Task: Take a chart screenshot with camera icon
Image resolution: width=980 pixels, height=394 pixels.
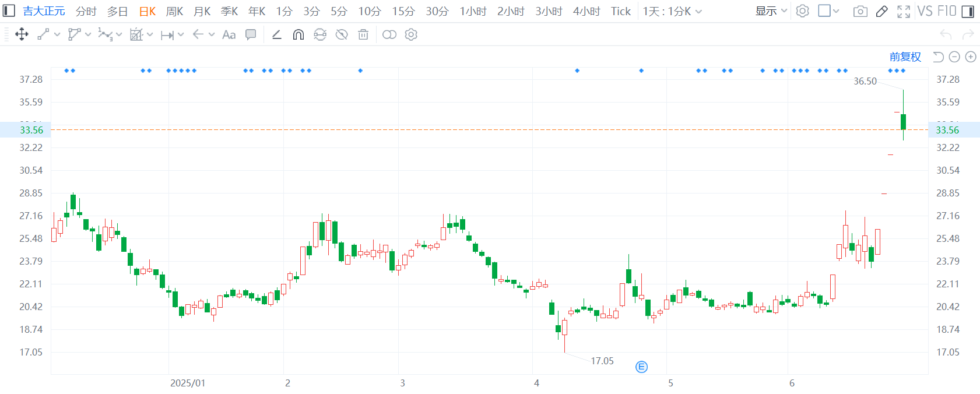Action: tap(860, 12)
